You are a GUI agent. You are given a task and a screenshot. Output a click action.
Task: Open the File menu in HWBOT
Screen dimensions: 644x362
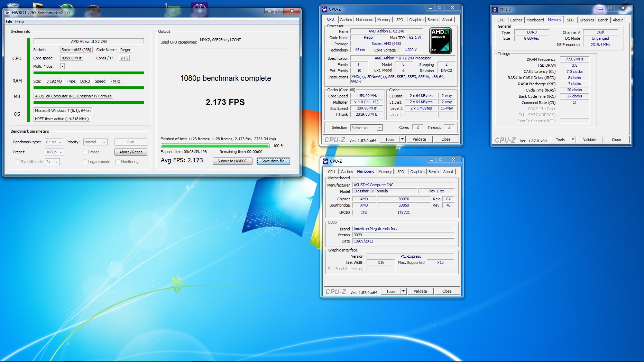click(x=9, y=21)
